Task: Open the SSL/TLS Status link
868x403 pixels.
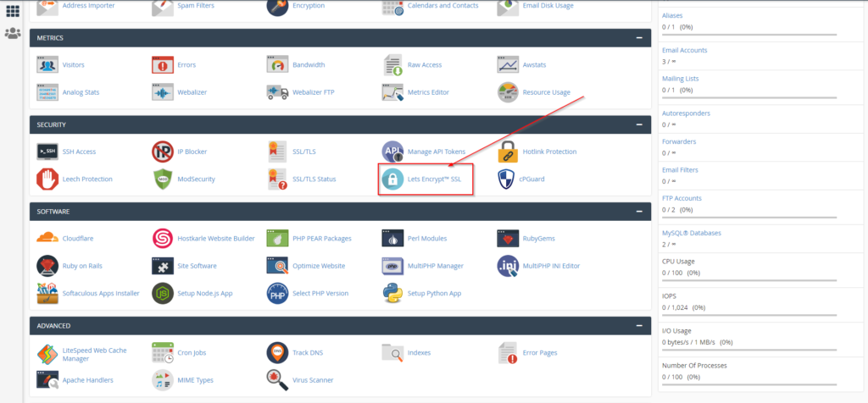Action: (x=314, y=179)
